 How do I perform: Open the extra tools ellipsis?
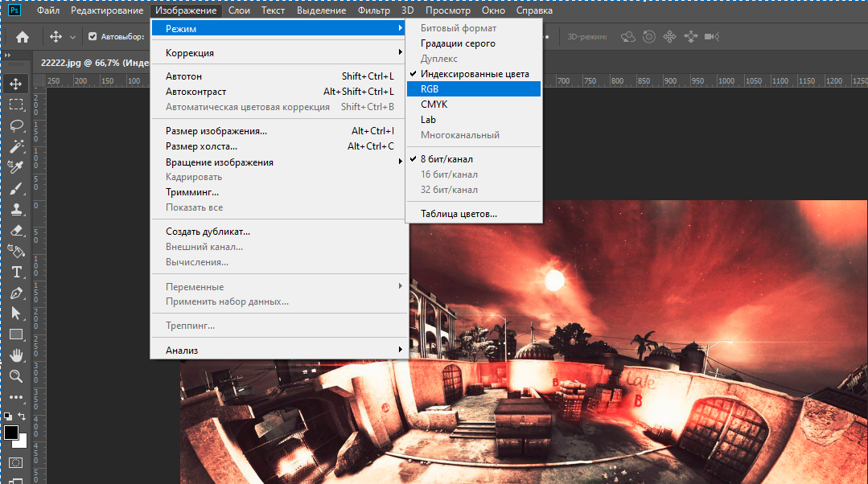(x=15, y=397)
